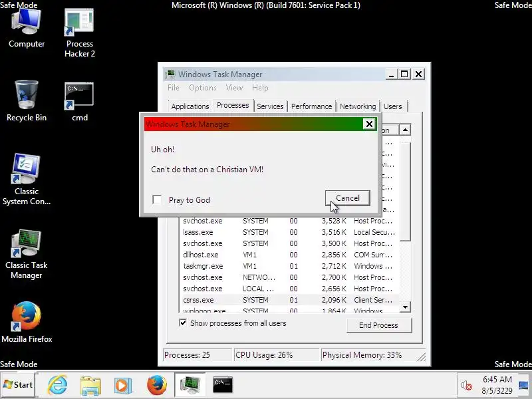Viewport: 532px width, 399px height.
Task: Click the muted volume tray icon
Action: coord(467,386)
